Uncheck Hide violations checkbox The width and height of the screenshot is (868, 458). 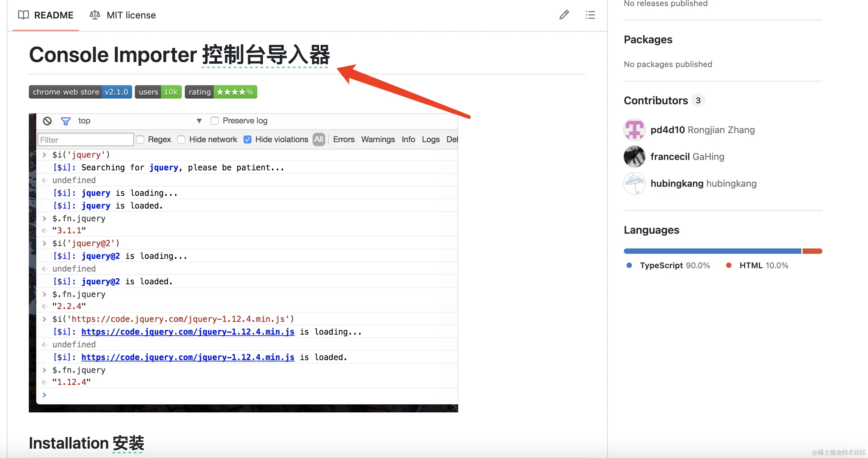[x=247, y=139]
